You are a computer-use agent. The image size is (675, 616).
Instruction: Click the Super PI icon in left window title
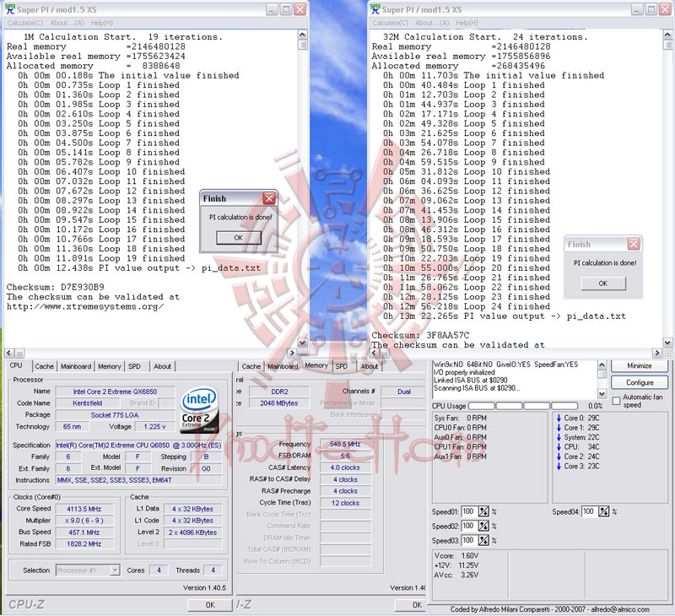coord(9,9)
